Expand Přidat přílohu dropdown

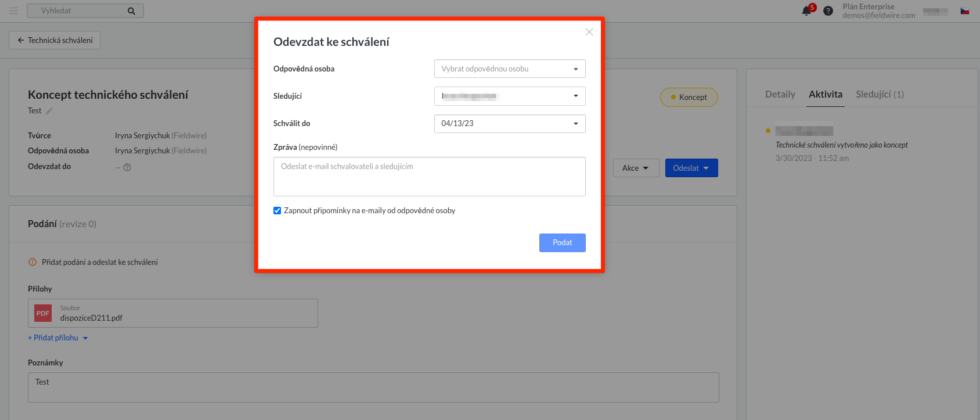(58, 338)
